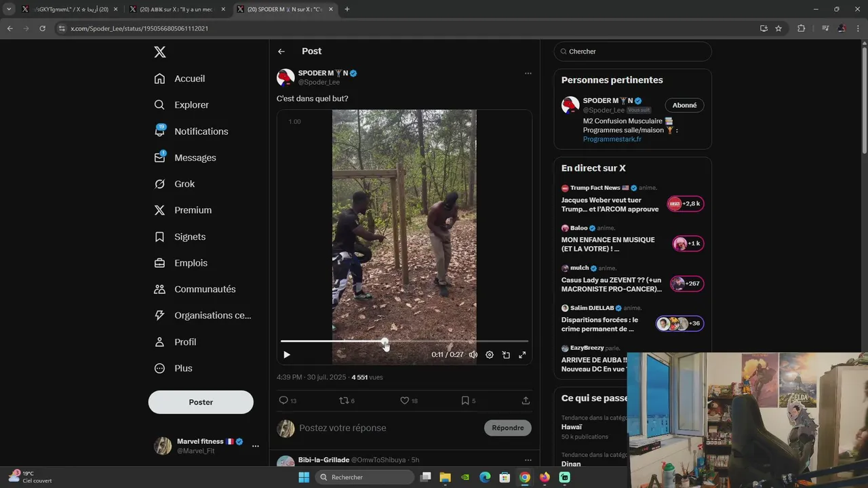Click the Poster button
868x488 pixels.
tap(201, 402)
